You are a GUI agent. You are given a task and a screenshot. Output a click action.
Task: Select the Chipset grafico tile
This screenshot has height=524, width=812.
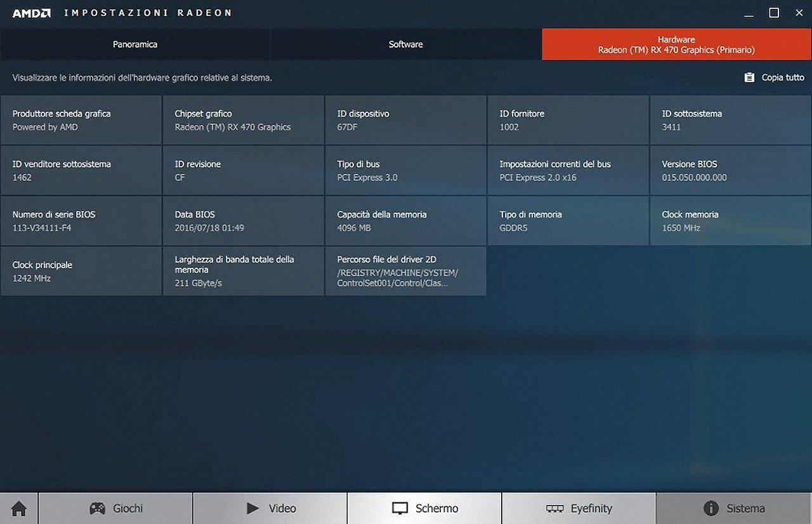click(244, 120)
